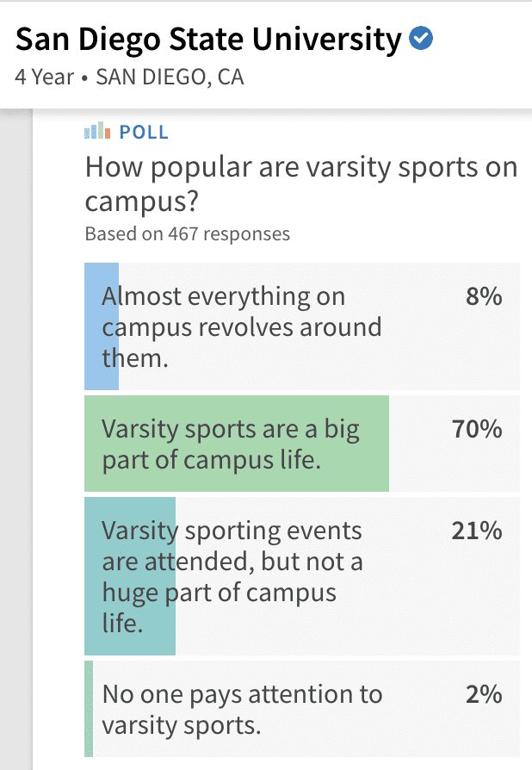Click the blue 8% result bar

click(102, 326)
